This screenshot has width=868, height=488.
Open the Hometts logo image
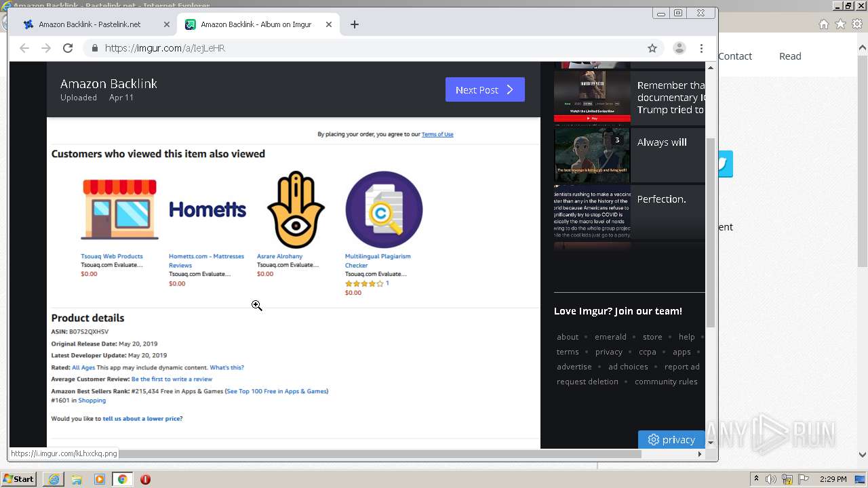click(208, 210)
